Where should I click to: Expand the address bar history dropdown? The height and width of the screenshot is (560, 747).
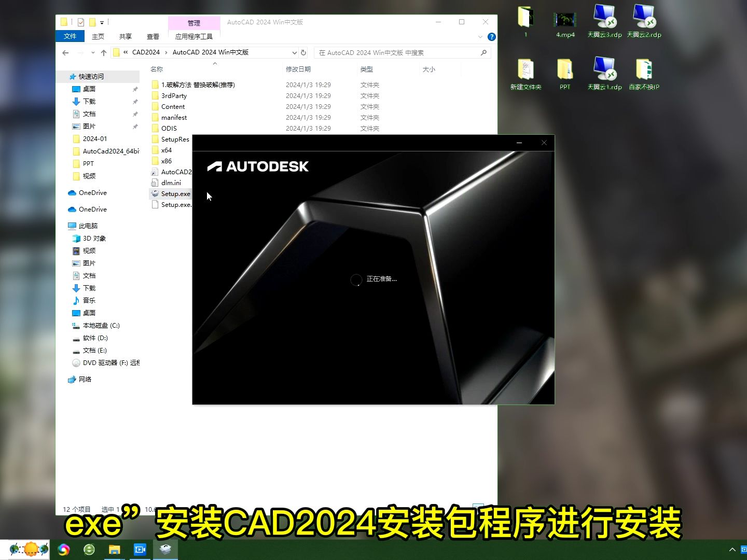(x=294, y=52)
